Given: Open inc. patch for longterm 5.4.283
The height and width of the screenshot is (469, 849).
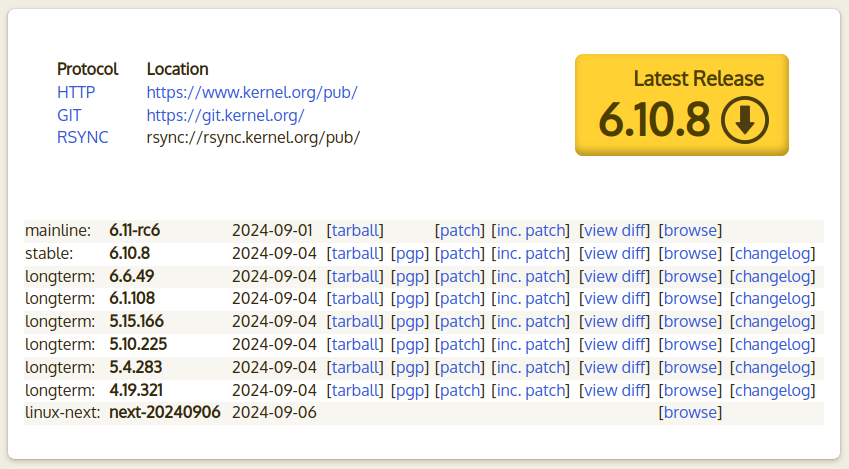Looking at the screenshot, I should pyautogui.click(x=531, y=367).
